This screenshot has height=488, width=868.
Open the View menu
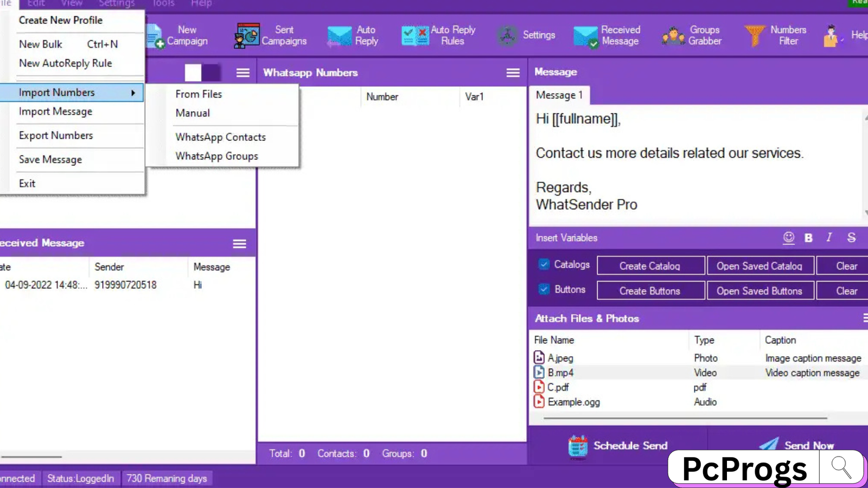click(x=72, y=3)
